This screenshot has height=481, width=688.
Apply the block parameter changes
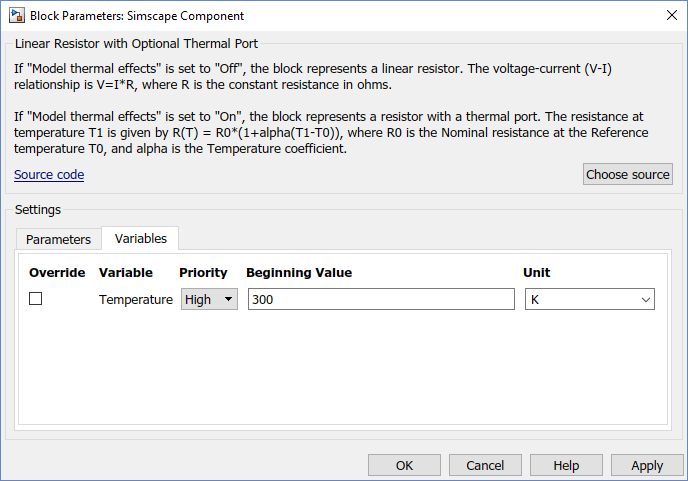(647, 465)
